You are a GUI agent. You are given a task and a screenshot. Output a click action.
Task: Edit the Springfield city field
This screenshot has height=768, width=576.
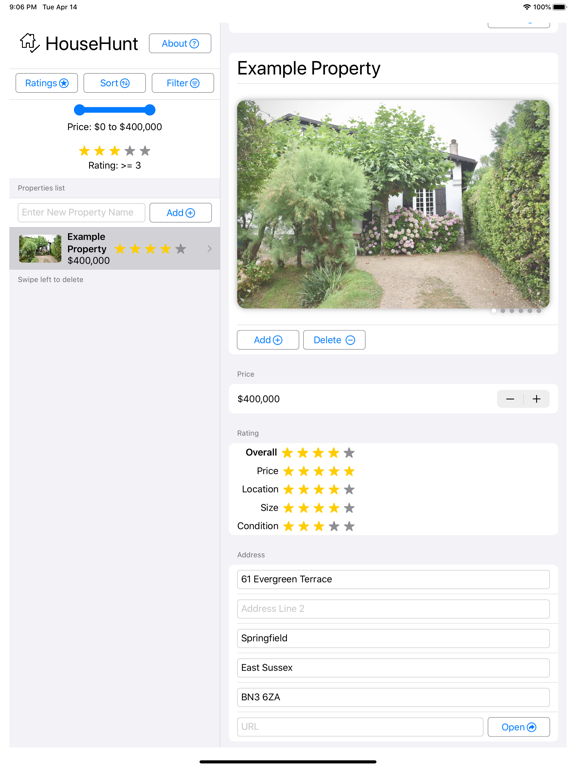click(x=393, y=638)
